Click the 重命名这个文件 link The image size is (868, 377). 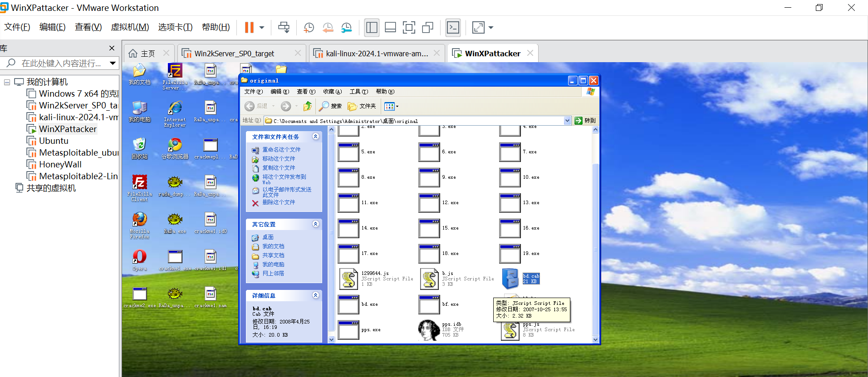coord(281,150)
